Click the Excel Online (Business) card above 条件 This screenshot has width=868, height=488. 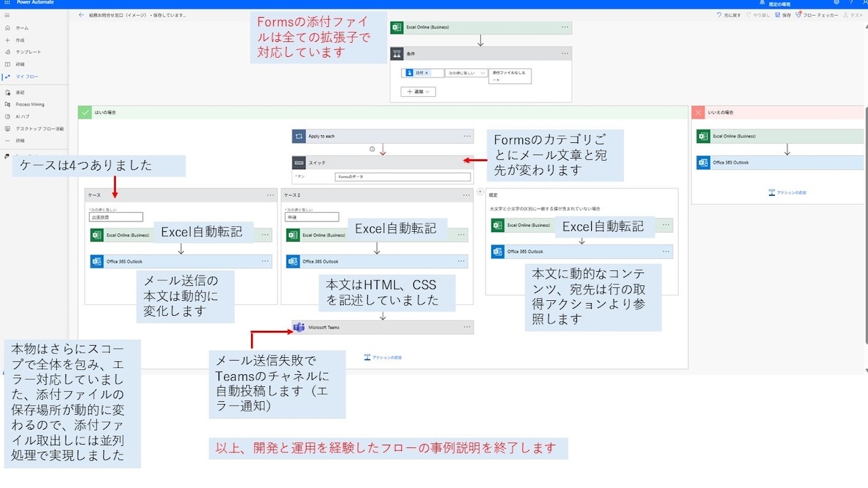(x=481, y=27)
